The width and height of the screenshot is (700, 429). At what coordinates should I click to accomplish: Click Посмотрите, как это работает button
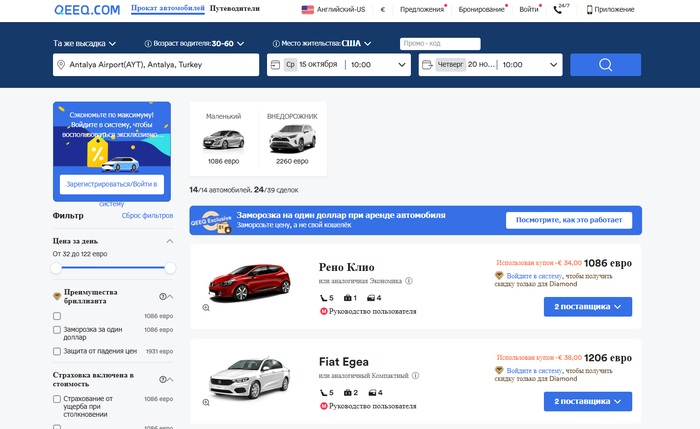pos(569,220)
